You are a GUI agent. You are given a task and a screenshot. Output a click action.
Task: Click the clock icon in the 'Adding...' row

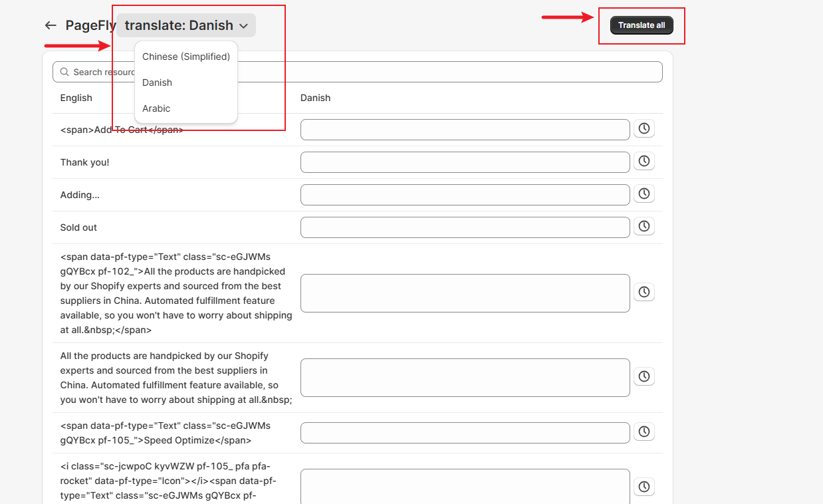644,193
